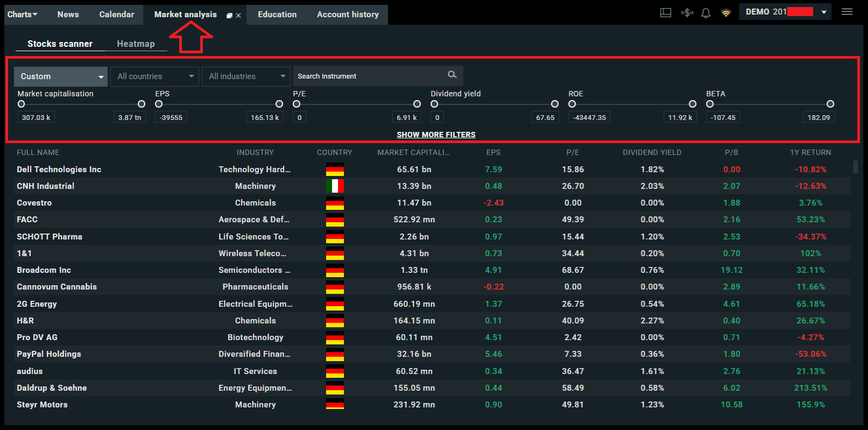868x430 pixels.
Task: Open the layout panels icon
Action: [666, 13]
